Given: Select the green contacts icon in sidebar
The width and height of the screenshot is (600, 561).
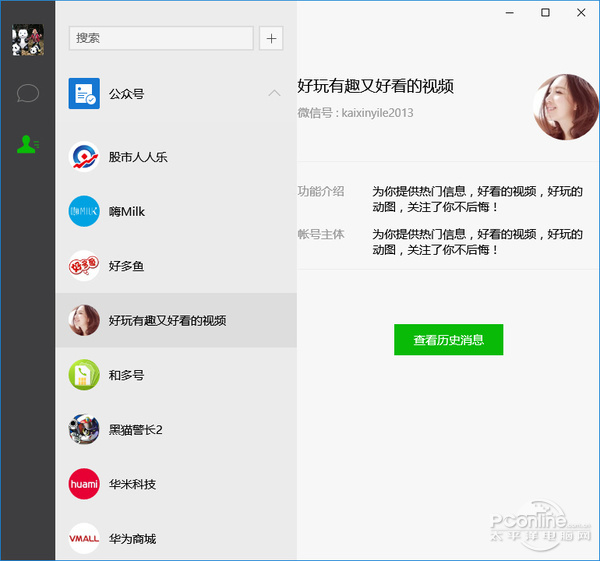Looking at the screenshot, I should 28,144.
